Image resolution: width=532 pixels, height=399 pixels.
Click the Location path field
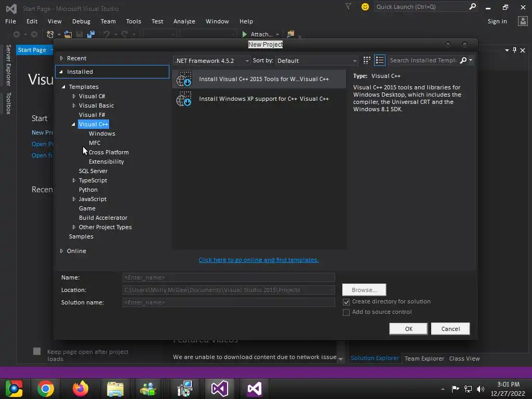tap(229, 290)
